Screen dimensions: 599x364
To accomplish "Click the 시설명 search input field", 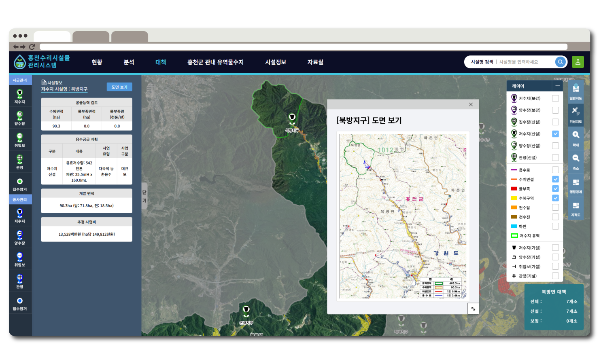I will coord(525,62).
